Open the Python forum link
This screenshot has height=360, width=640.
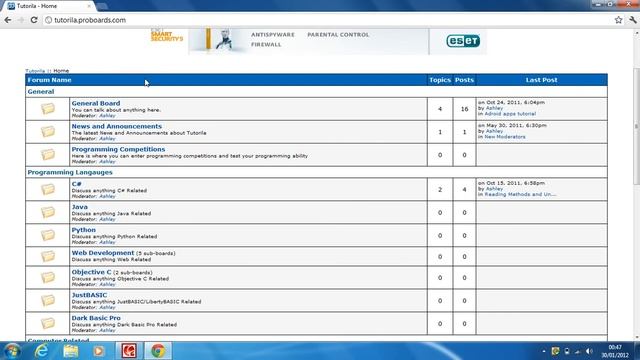[x=84, y=230]
